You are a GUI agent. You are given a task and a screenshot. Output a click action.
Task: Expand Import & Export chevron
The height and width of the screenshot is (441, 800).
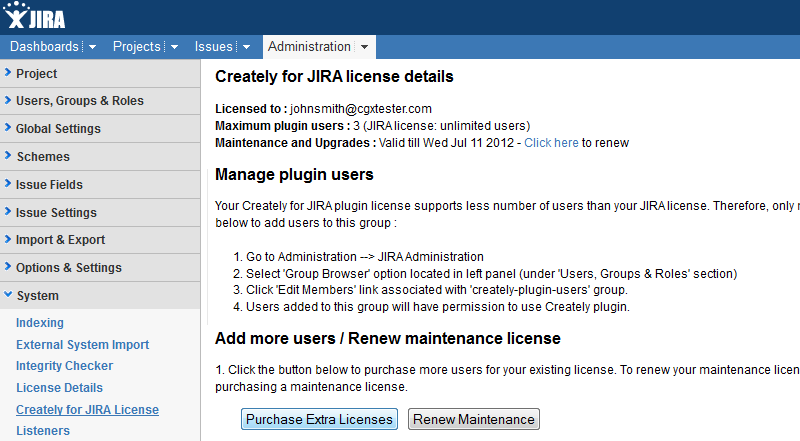(x=8, y=238)
